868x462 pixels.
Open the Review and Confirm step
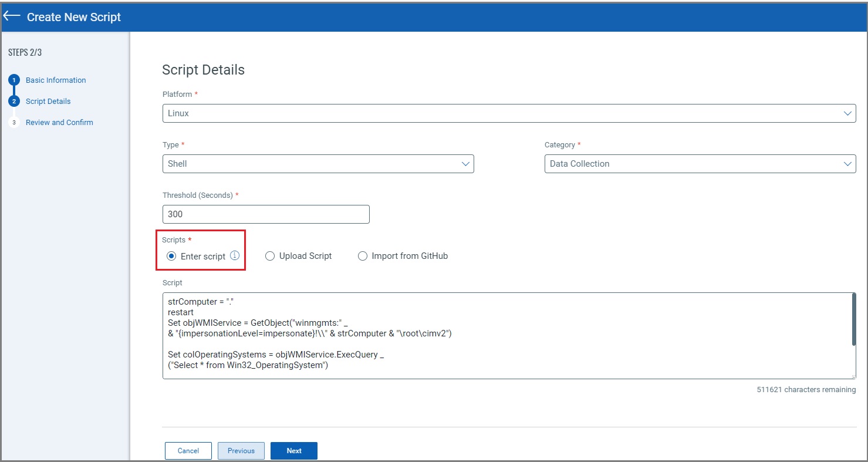[59, 123]
